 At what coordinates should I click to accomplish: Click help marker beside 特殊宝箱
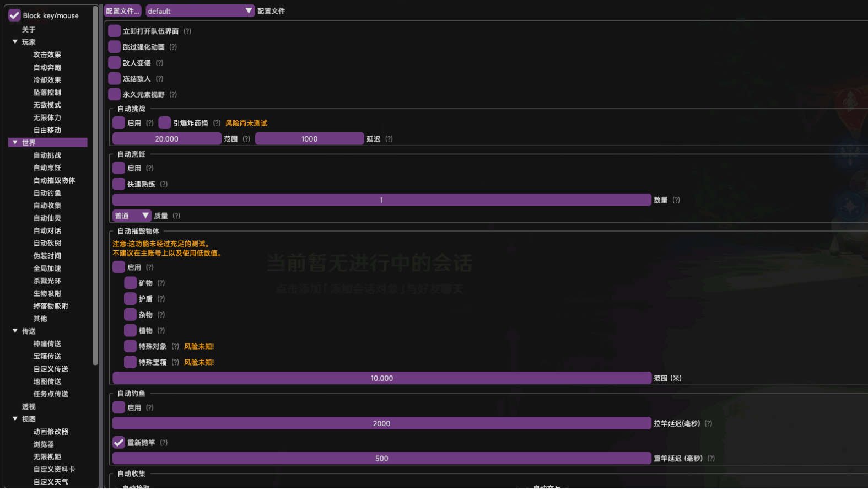175,362
